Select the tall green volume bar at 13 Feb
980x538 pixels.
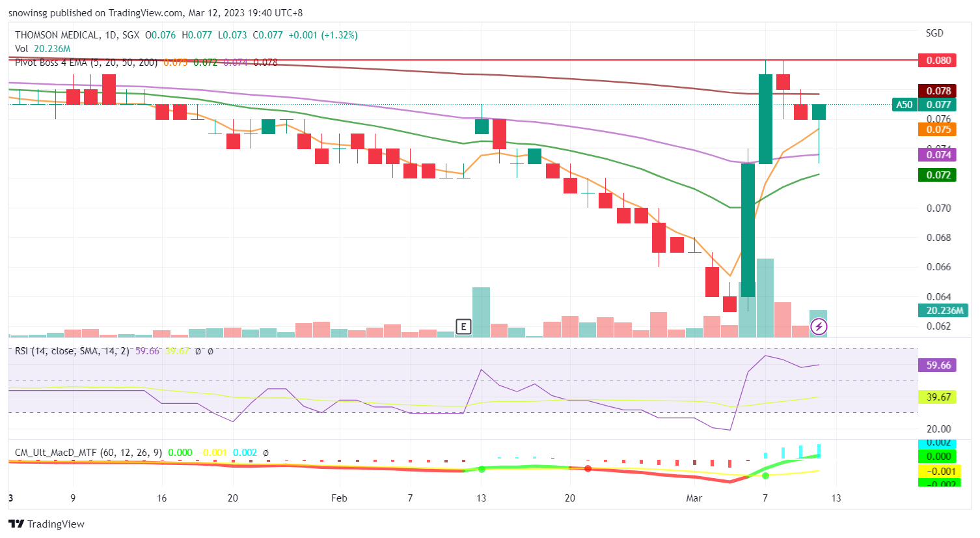point(482,312)
